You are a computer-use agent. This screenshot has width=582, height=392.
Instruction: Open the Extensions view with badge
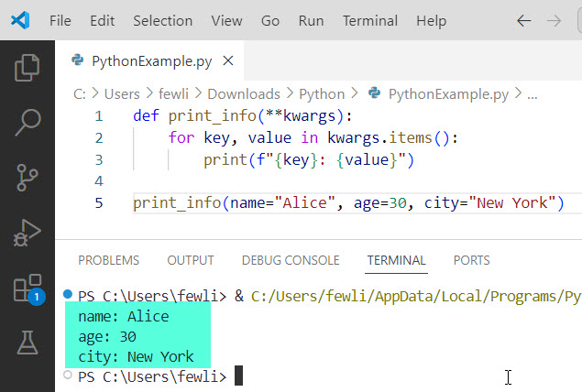tap(27, 289)
